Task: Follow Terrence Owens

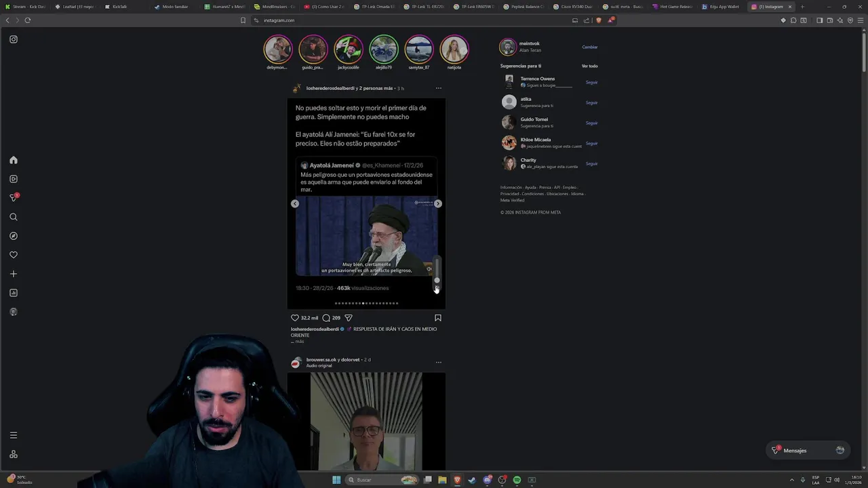Action: coord(591,82)
